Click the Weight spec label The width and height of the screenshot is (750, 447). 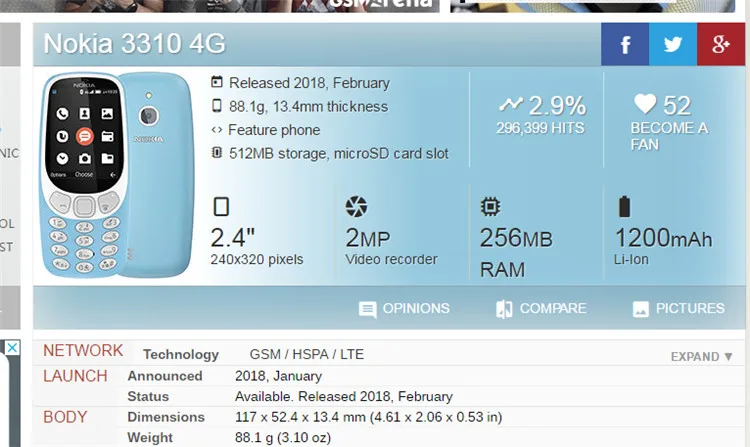pos(150,437)
